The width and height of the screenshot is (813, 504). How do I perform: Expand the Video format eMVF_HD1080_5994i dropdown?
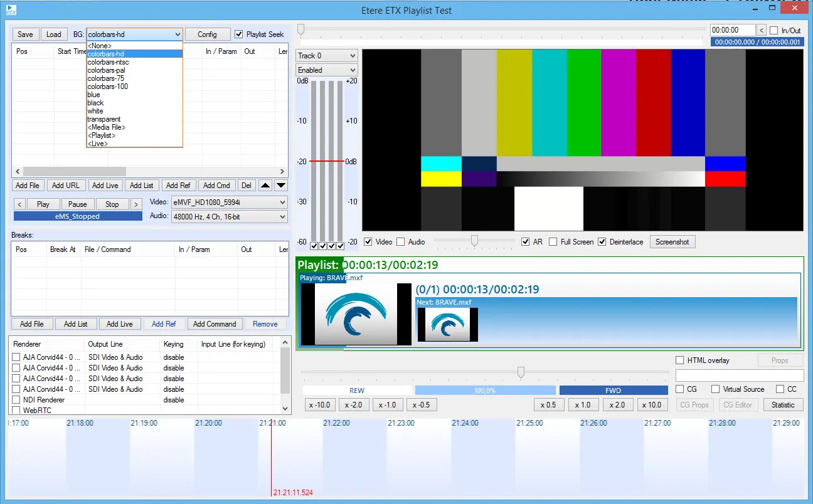pyautogui.click(x=229, y=202)
